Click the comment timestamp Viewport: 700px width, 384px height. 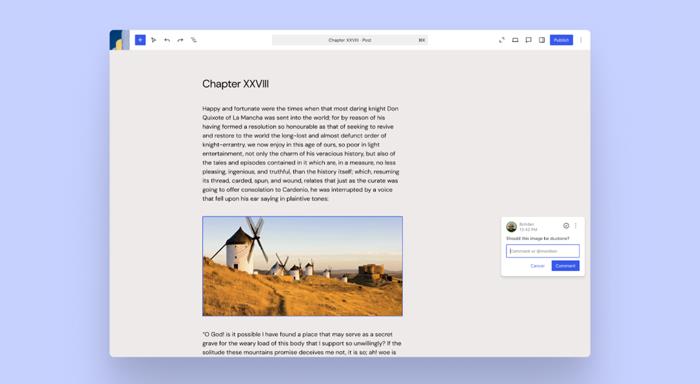528,230
